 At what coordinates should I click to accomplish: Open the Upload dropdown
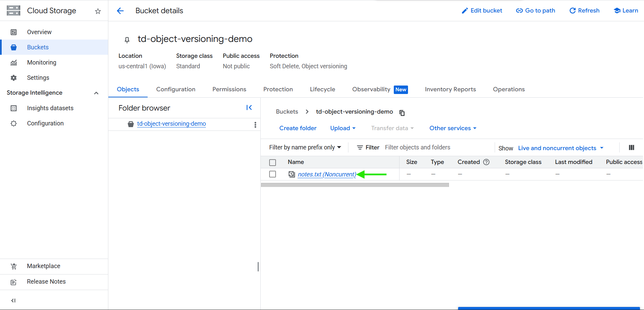tap(343, 128)
